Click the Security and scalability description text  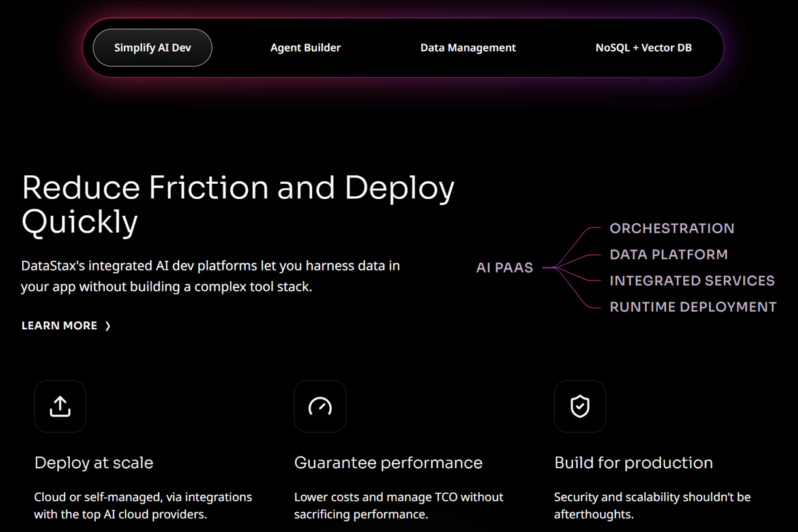[653, 505]
